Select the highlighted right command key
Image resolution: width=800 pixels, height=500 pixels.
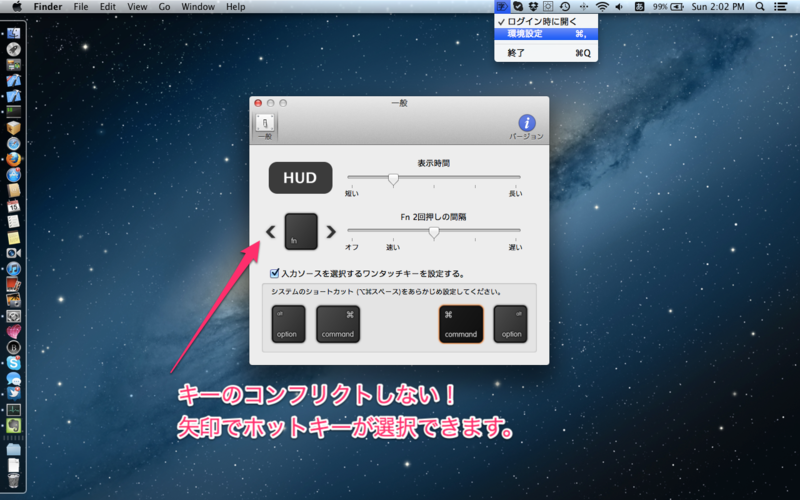(x=461, y=324)
